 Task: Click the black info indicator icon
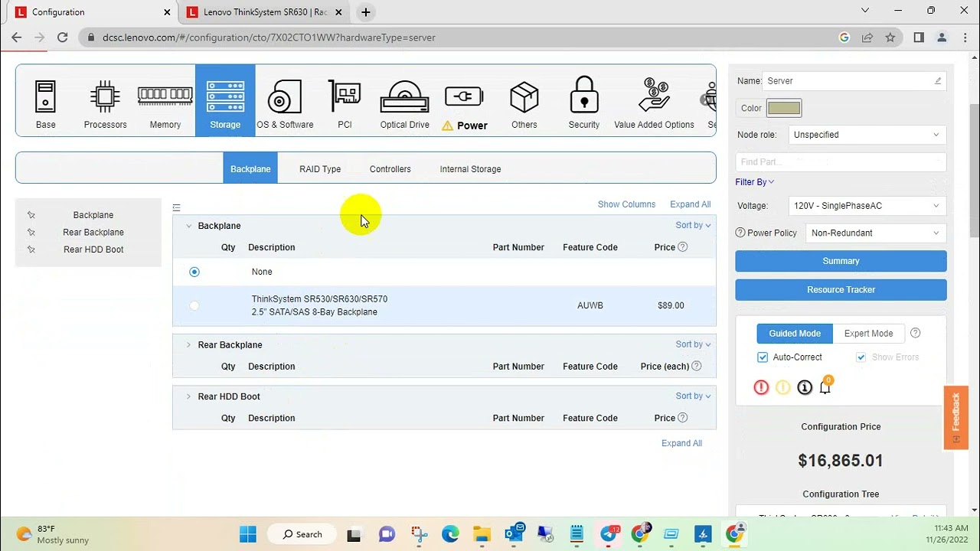(804, 387)
